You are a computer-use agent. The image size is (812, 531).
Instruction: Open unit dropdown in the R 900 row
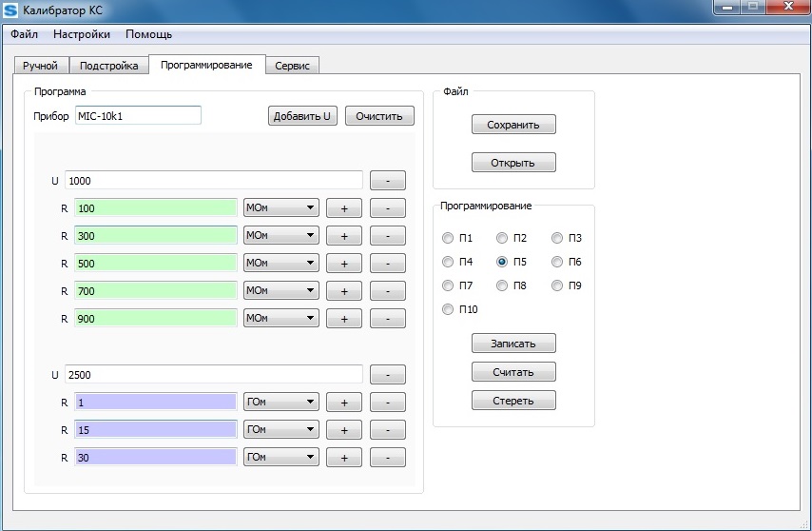[280, 319]
